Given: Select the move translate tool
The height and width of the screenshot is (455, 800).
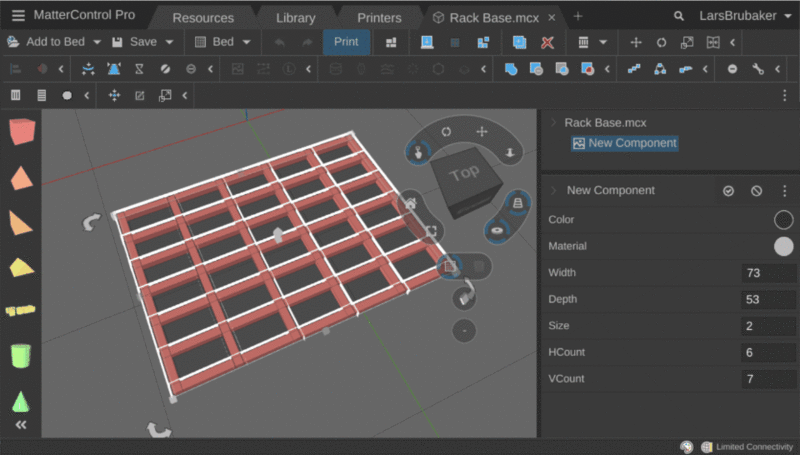Looking at the screenshot, I should click(636, 42).
